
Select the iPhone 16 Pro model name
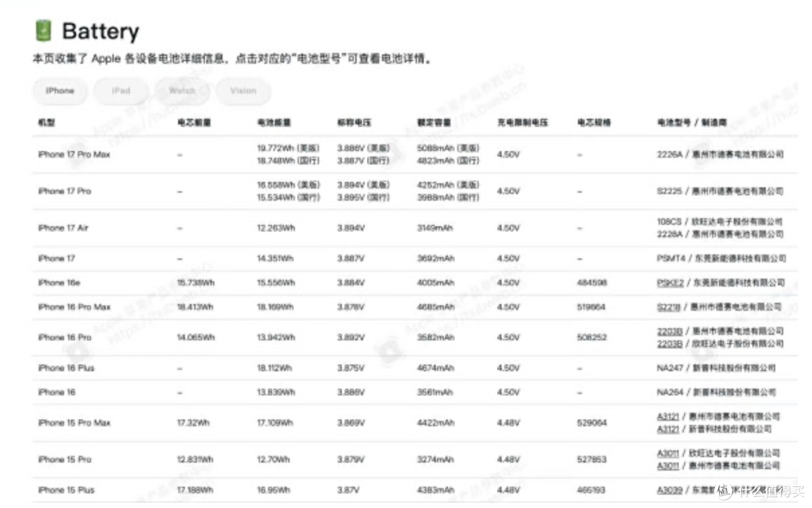[x=65, y=337]
